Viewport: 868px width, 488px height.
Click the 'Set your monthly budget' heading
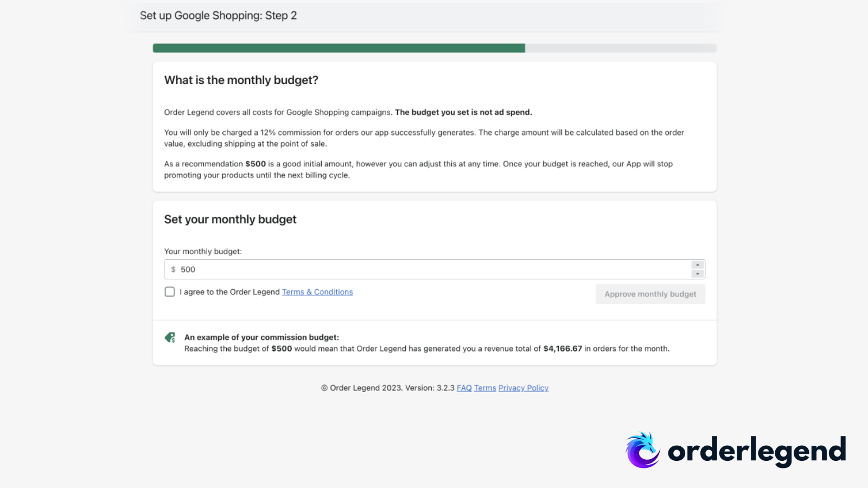click(231, 219)
